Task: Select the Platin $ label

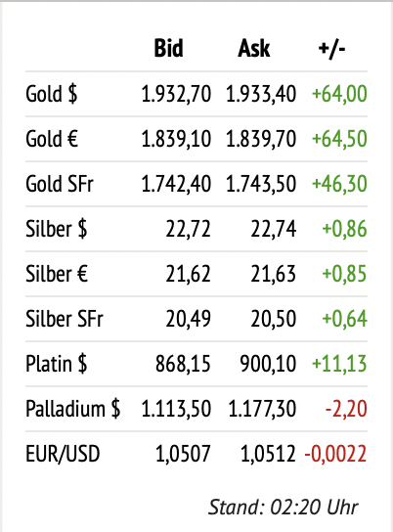Action: coord(57,364)
